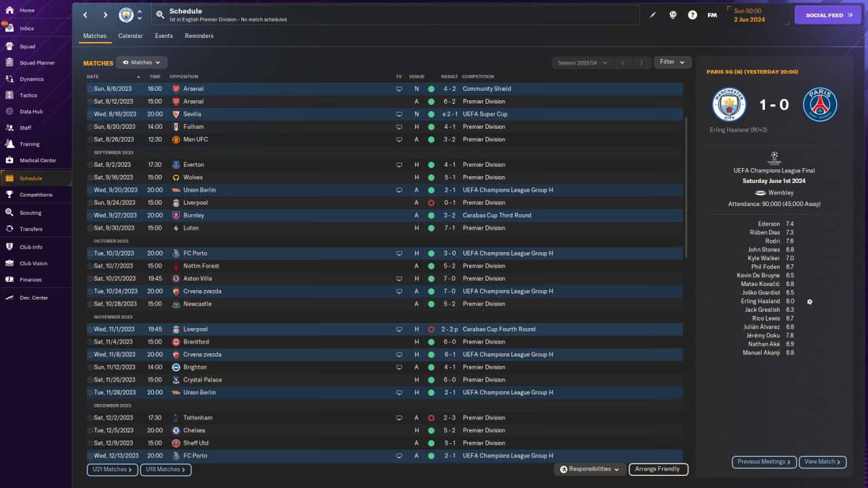Click the Carabao Cup Third Round competition
868x488 pixels.
[x=497, y=216]
